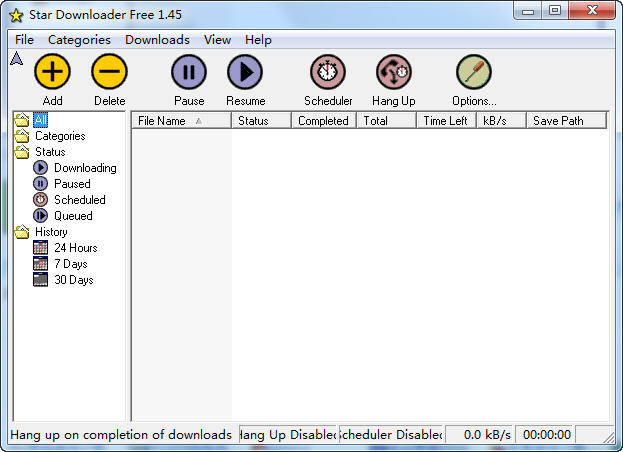Click the hang up completion hint text

[x=121, y=435]
